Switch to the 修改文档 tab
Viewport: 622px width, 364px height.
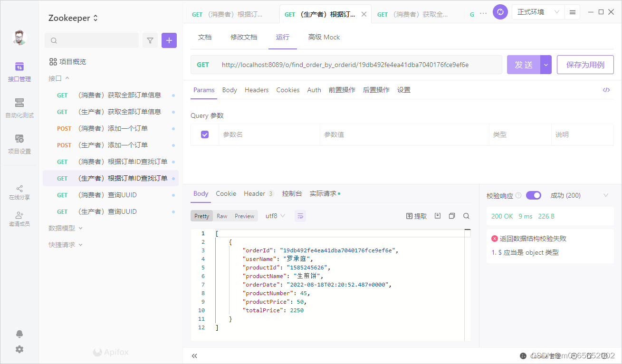tap(244, 37)
